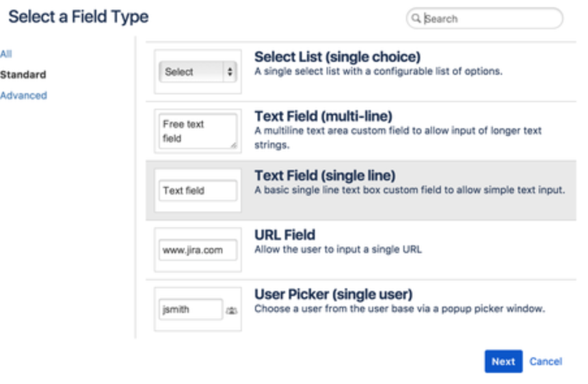Click the Select a Field Type heading
This screenshot has width=588, height=384.
pos(78,17)
